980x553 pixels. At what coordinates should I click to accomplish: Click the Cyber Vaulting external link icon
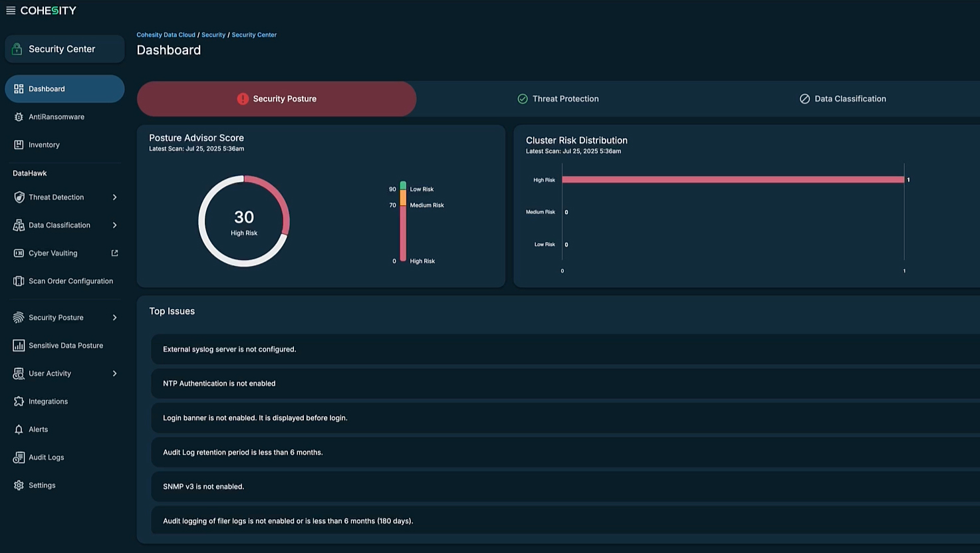click(x=114, y=253)
